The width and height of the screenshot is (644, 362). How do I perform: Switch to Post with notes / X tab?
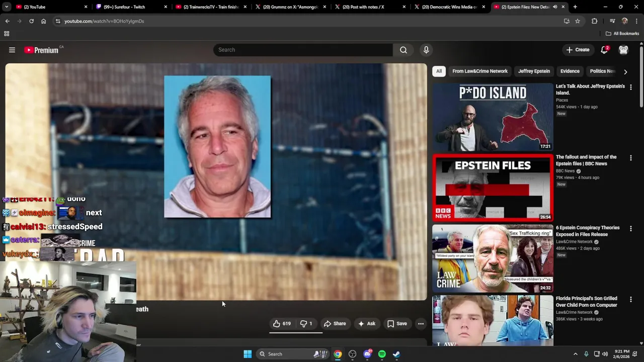[370, 7]
